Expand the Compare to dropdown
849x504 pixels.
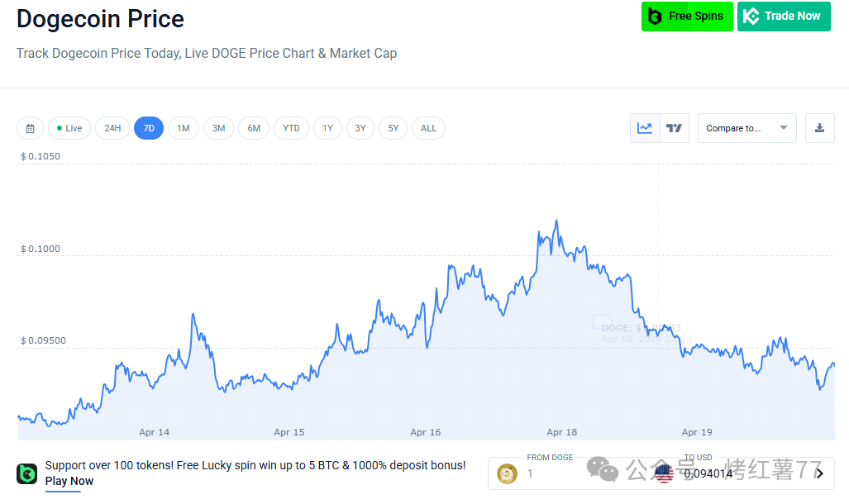pyautogui.click(x=746, y=128)
